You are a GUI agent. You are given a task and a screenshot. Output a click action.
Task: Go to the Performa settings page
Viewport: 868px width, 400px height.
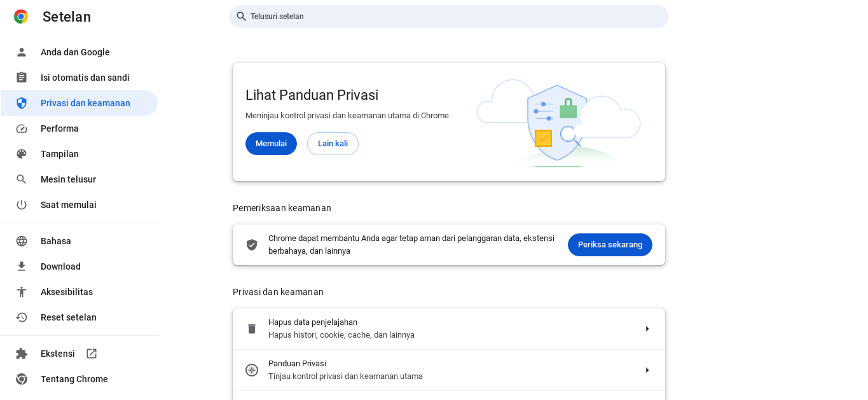click(79, 128)
